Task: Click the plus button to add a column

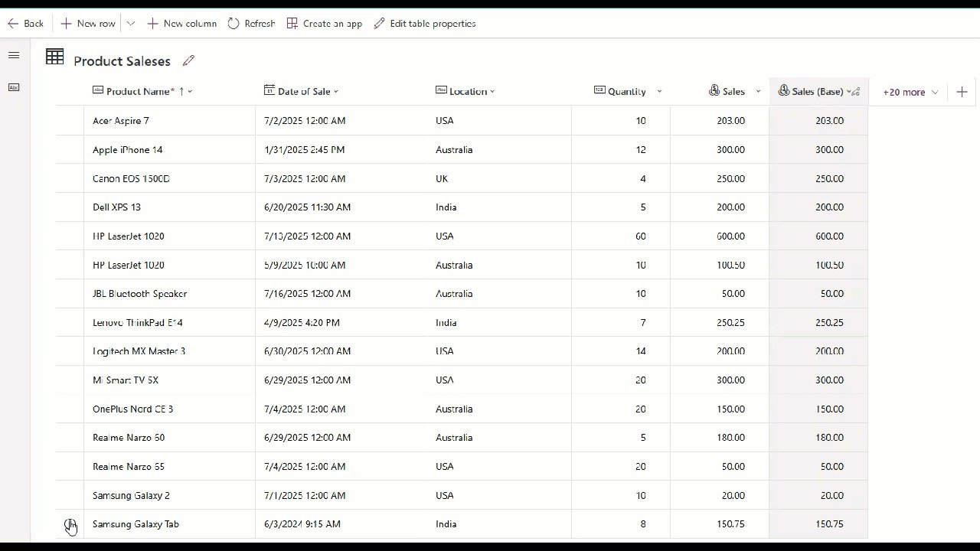Action: click(x=962, y=91)
